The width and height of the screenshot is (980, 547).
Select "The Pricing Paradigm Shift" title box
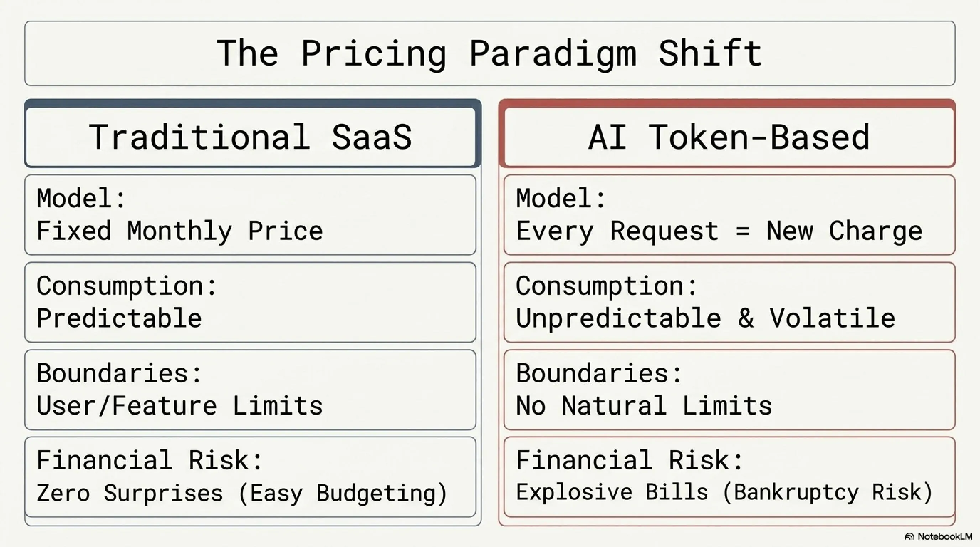(x=490, y=53)
